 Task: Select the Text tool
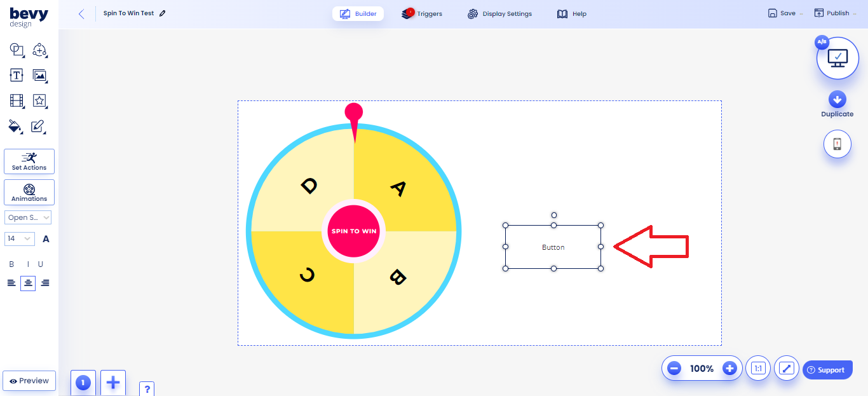click(x=17, y=75)
